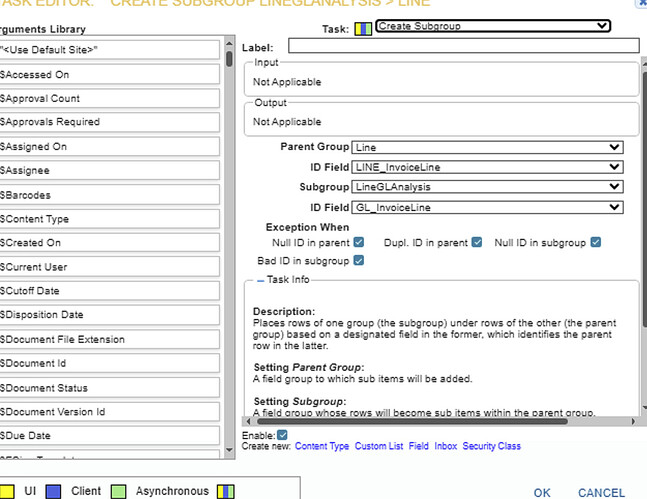Viewport: 647px width, 499px height.
Task: Select the $Accessed On argument
Action: click(109, 75)
